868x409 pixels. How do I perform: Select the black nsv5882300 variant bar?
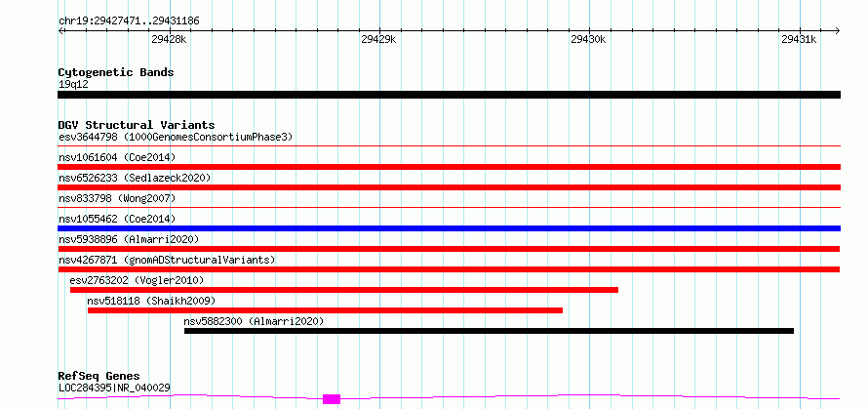pyautogui.click(x=489, y=331)
